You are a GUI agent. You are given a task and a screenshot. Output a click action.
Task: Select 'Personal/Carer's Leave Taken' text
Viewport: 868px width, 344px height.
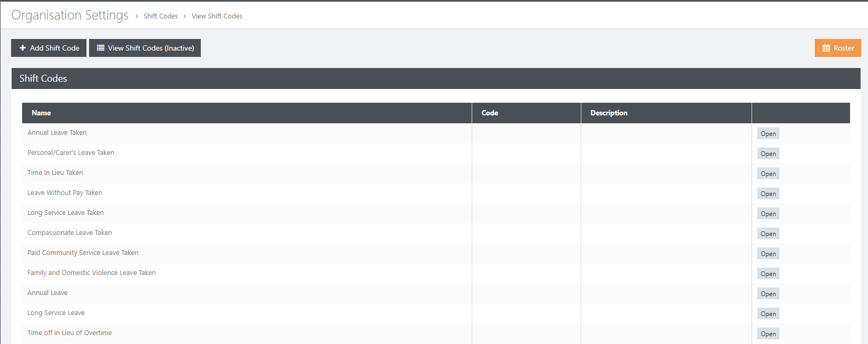tap(71, 153)
